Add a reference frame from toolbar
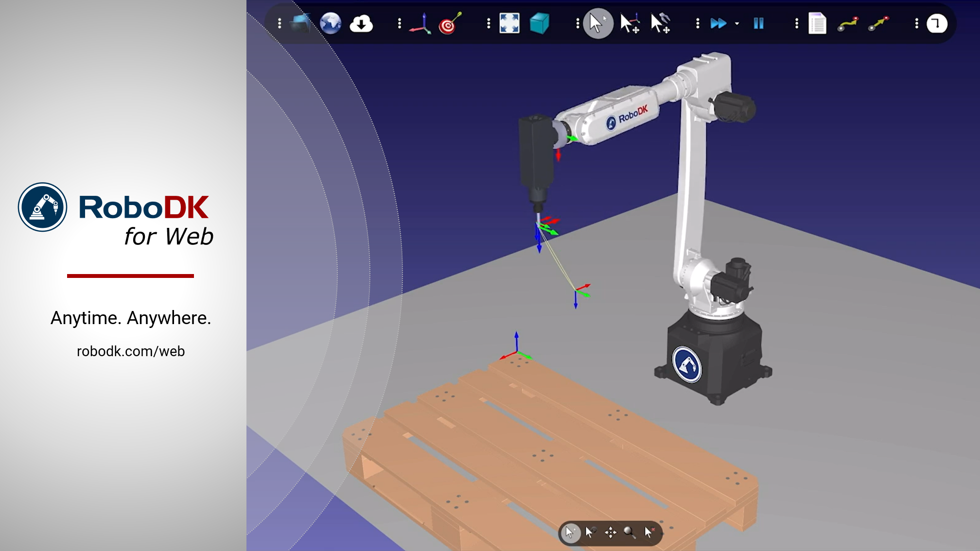The width and height of the screenshot is (980, 551). coord(420,23)
